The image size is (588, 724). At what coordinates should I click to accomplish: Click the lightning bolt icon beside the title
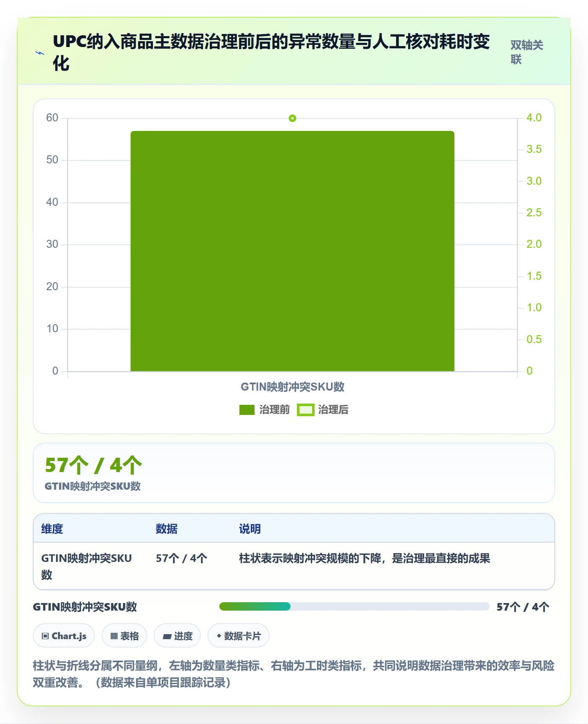[40, 53]
